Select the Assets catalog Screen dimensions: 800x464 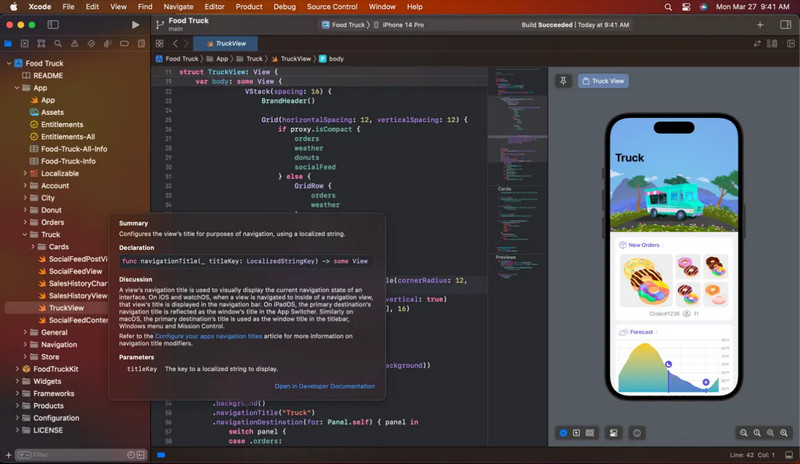pyautogui.click(x=52, y=112)
